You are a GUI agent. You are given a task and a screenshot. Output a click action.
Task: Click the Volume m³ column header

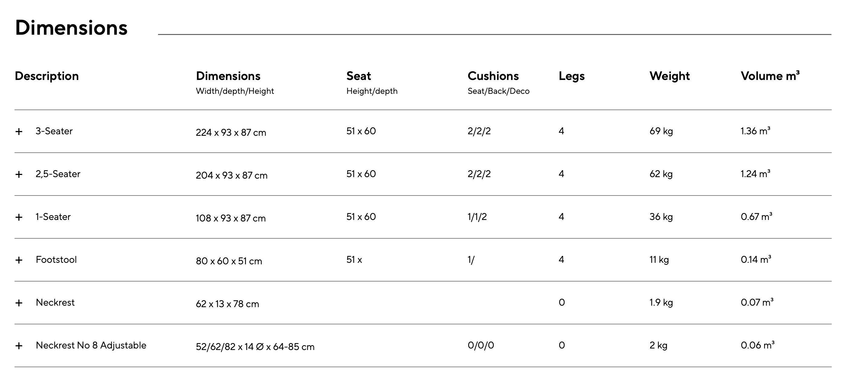770,76
